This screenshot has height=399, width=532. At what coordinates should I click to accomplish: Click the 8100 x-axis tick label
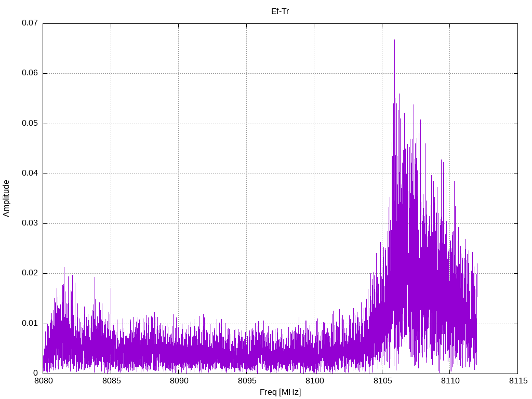(x=314, y=381)
